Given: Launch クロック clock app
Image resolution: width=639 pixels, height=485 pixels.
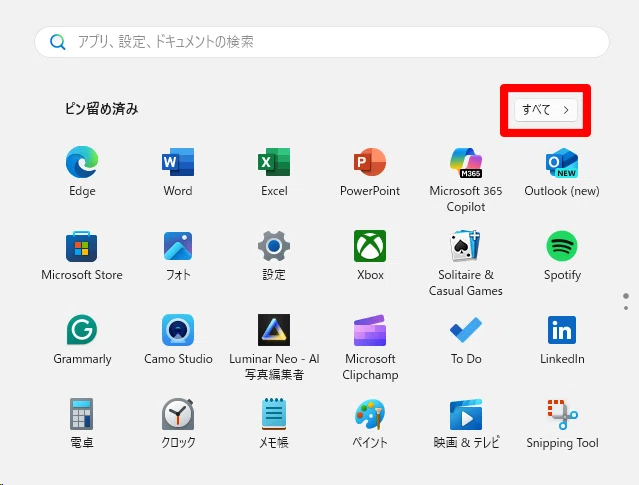Looking at the screenshot, I should point(178,414).
